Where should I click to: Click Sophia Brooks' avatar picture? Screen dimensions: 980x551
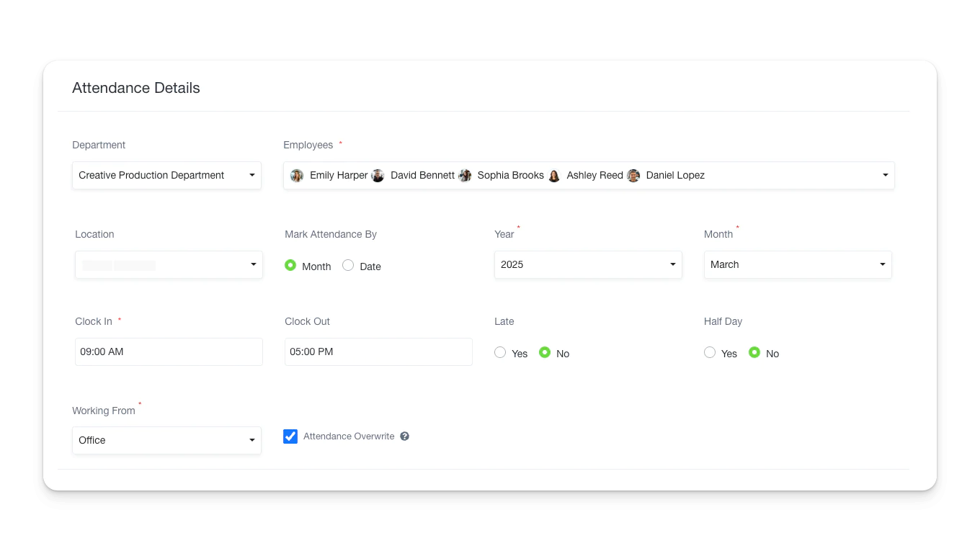465,176
